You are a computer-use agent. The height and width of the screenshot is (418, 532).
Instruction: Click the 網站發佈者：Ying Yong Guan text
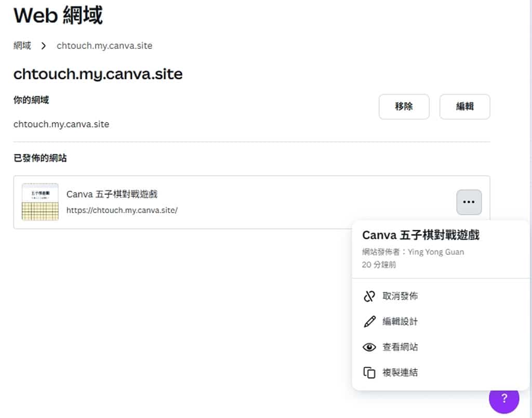click(413, 252)
